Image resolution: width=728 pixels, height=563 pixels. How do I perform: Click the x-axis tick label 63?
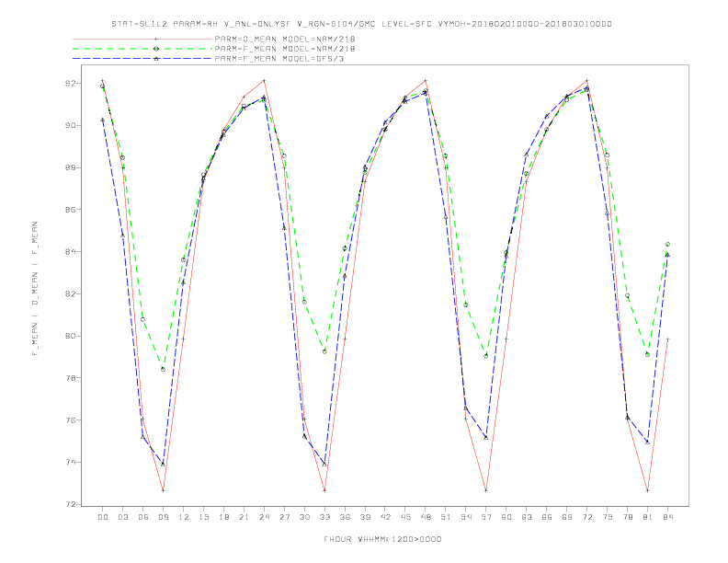pos(527,517)
